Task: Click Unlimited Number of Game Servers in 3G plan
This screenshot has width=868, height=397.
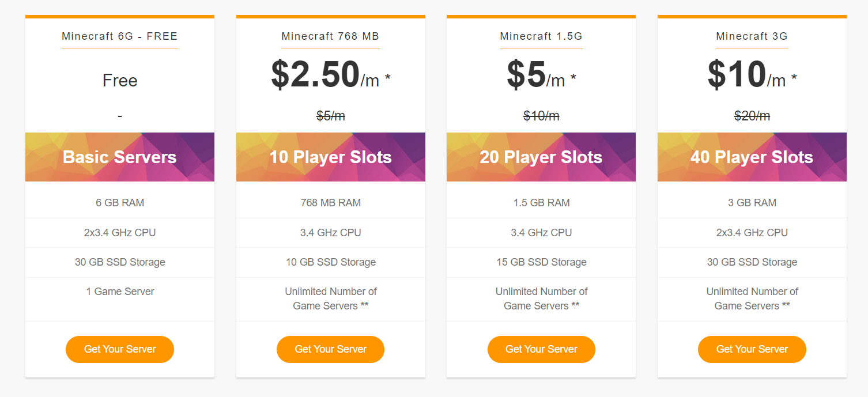Action: (x=752, y=298)
